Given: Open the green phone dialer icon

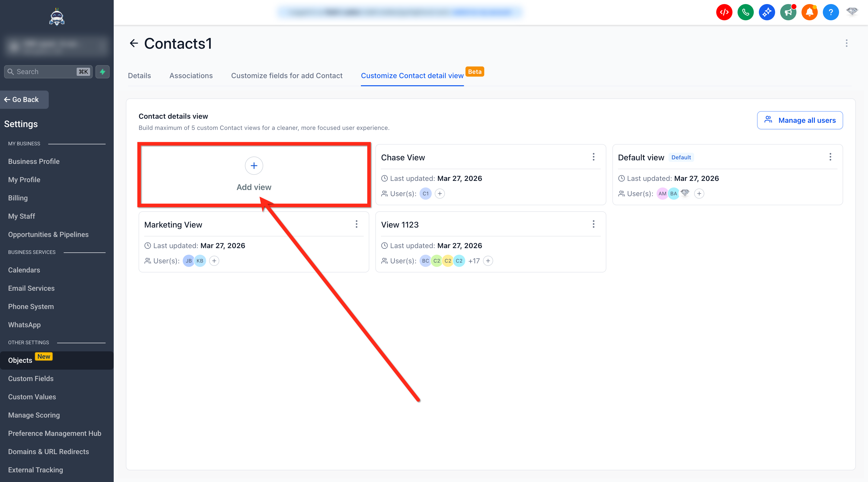Looking at the screenshot, I should (745, 12).
